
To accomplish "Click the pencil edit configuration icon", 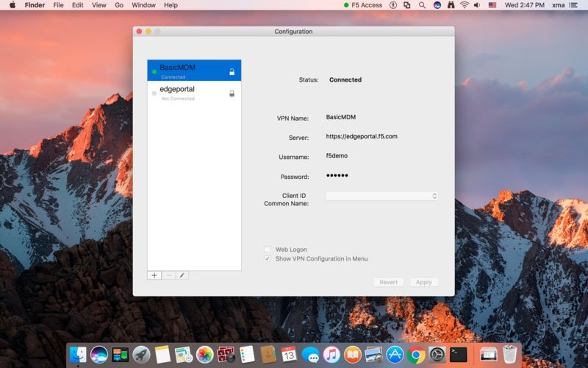I will tap(182, 275).
